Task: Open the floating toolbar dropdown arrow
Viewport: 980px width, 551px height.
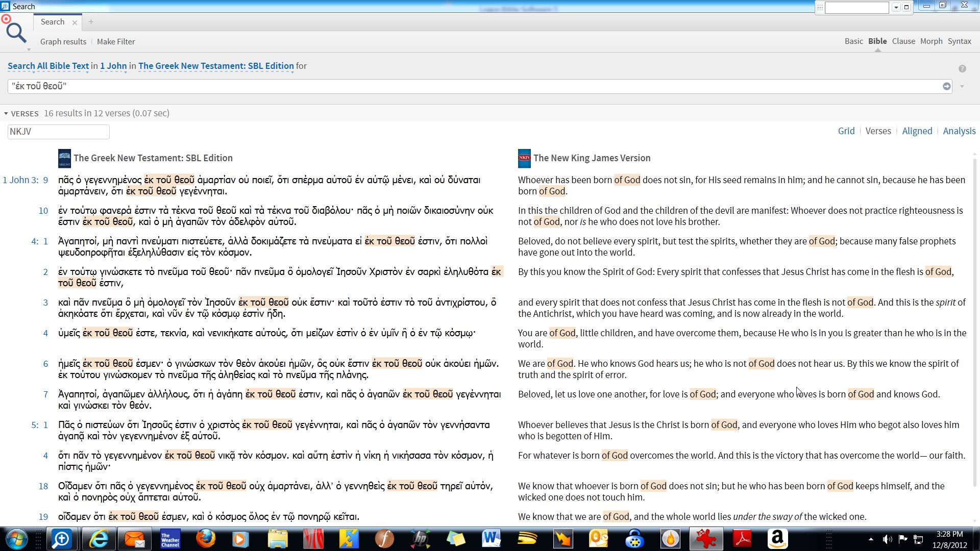Action: click(x=896, y=7)
